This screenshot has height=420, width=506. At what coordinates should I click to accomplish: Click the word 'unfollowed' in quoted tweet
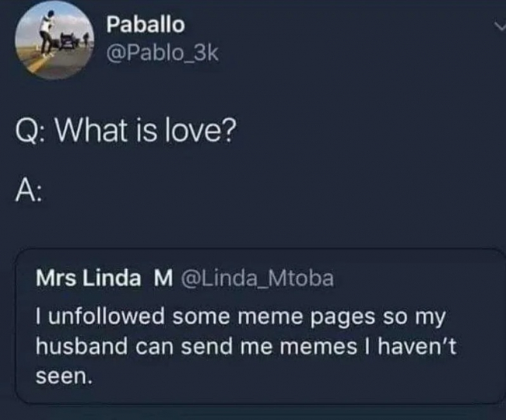coord(107,317)
